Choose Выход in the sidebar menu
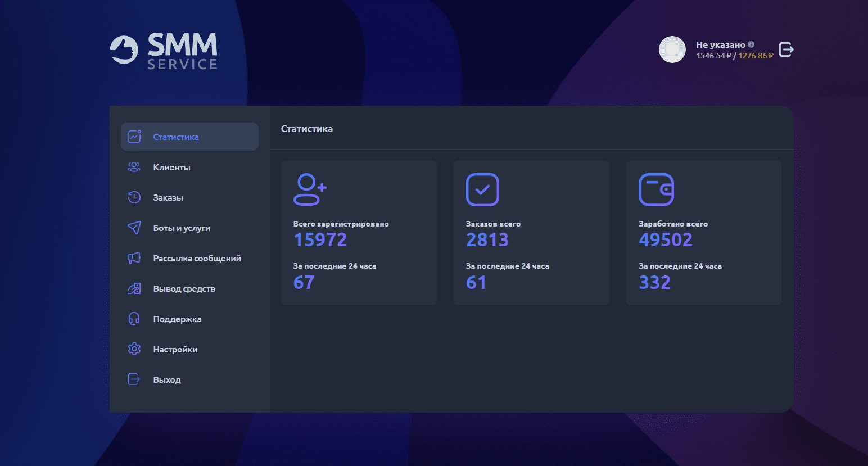 point(189,379)
